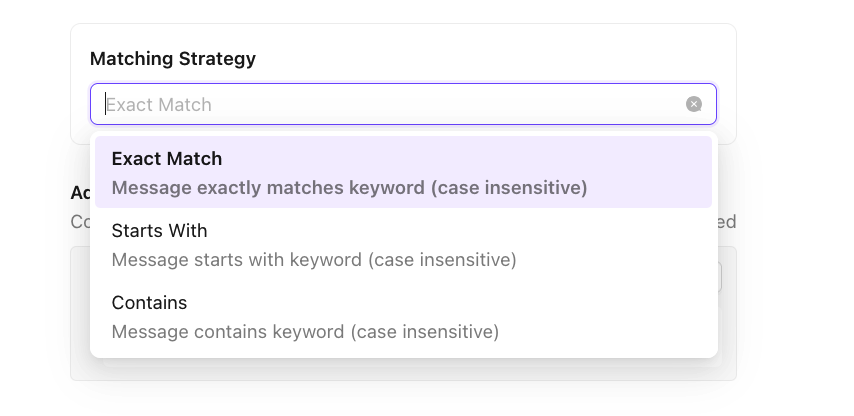Click the Matching Strategy card's empty top margin
This screenshot has height=416, width=854.
[400, 34]
